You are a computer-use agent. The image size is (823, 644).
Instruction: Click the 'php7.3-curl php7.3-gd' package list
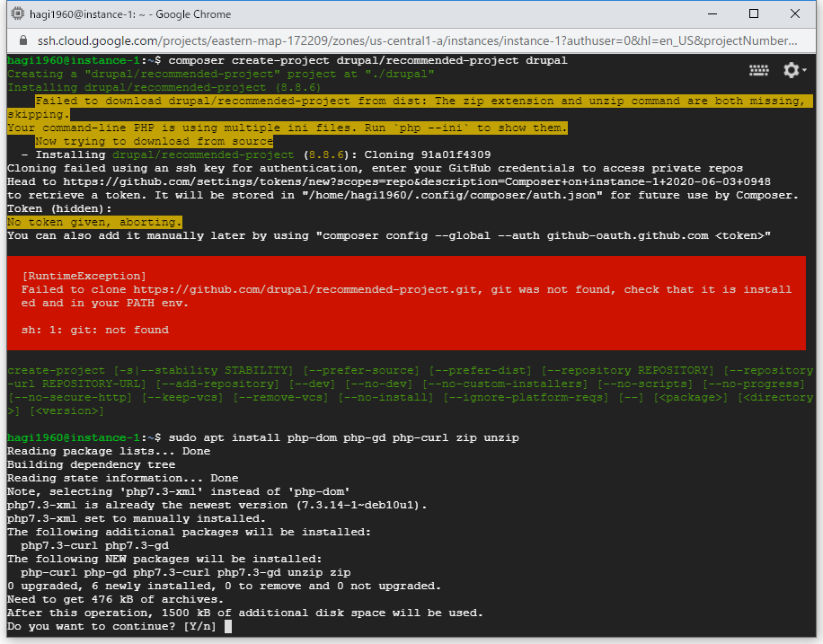(94, 546)
